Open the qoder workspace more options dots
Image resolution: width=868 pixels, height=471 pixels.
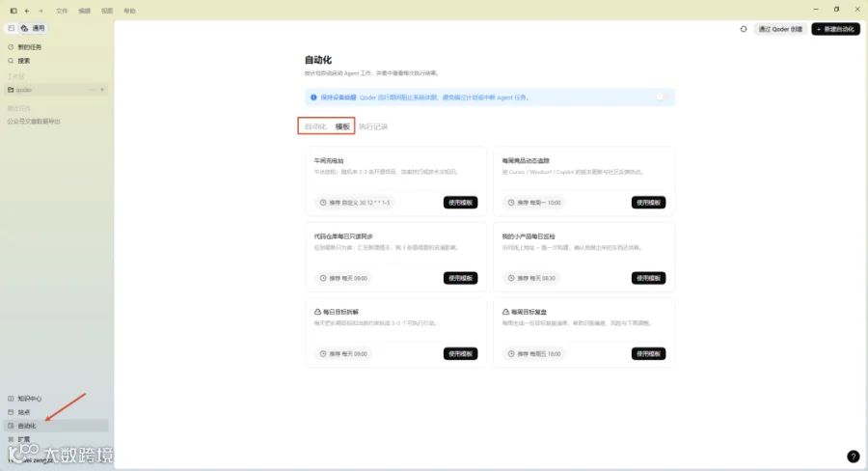click(92, 90)
